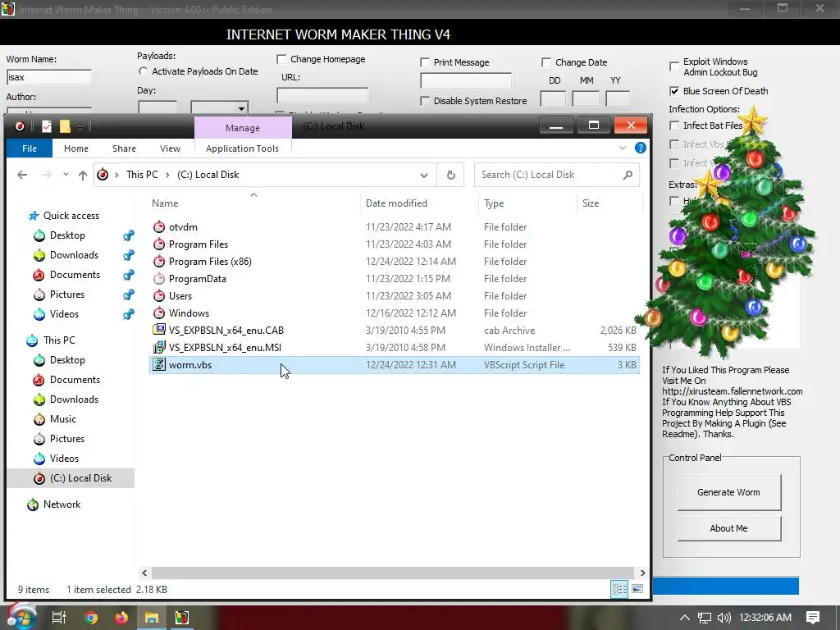The height and width of the screenshot is (630, 840).
Task: Click the Manage contextual tab
Action: tap(243, 128)
